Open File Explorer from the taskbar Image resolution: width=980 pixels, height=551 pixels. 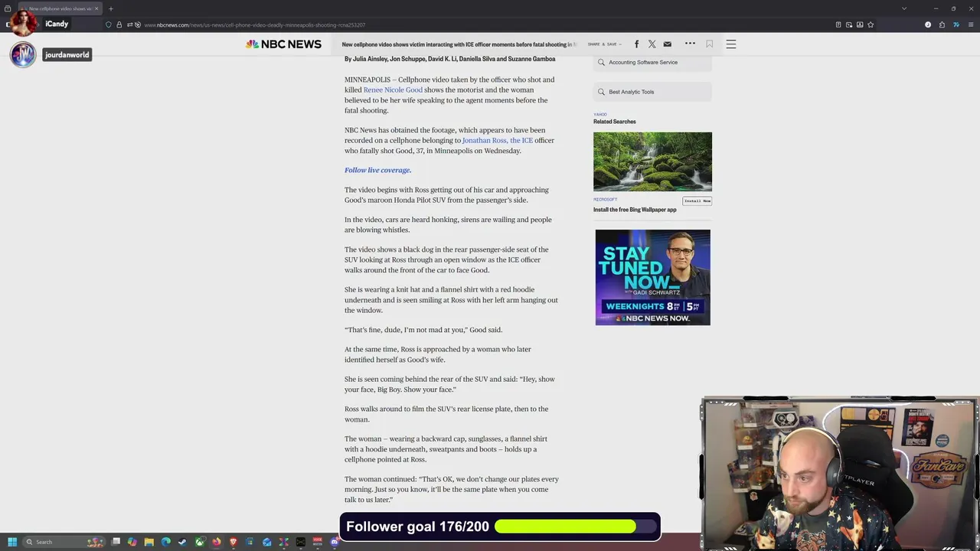tap(149, 542)
